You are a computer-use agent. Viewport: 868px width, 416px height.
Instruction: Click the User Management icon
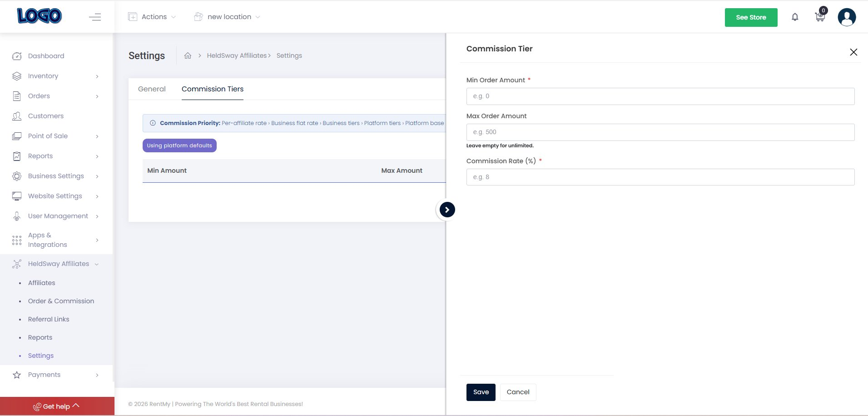point(17,216)
